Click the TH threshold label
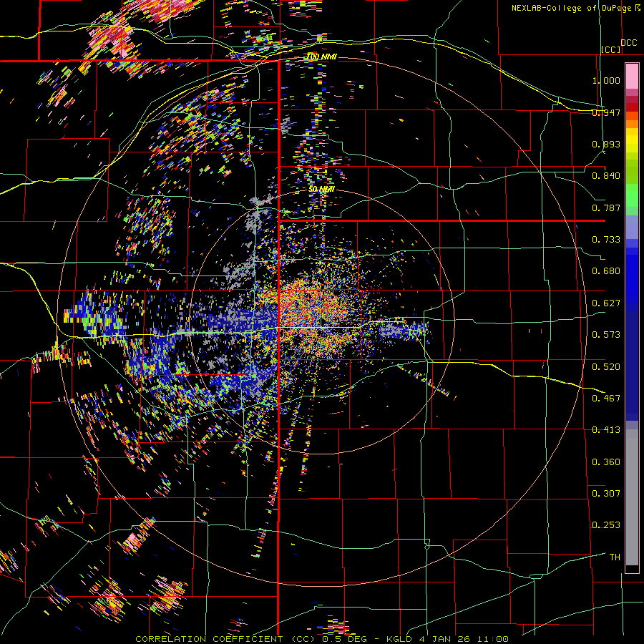 [x=615, y=557]
